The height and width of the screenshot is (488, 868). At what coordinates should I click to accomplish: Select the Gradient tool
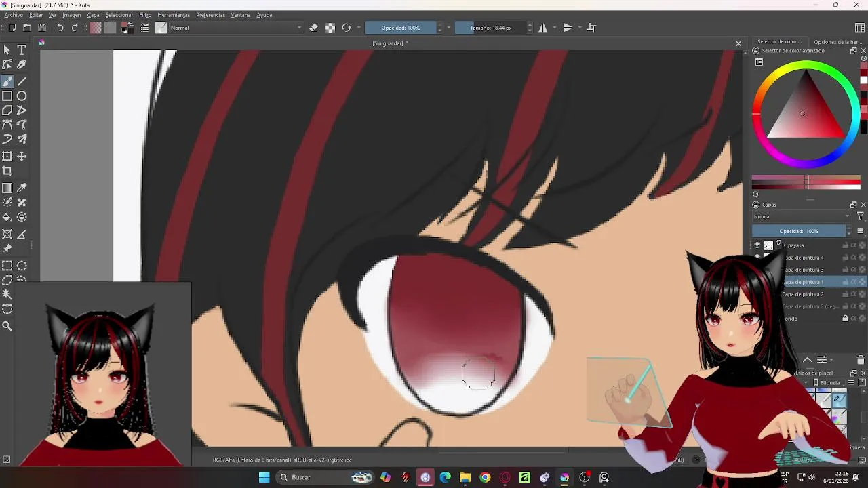7,188
